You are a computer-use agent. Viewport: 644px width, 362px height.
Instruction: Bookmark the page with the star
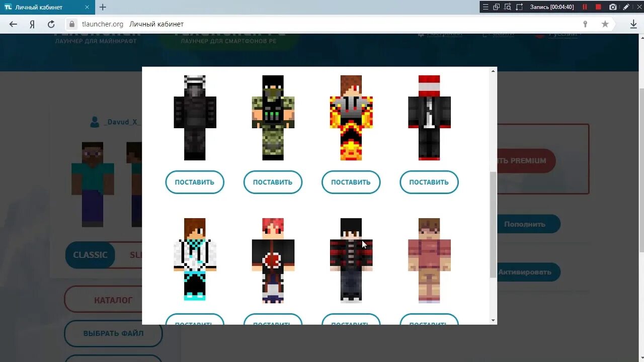coord(605,24)
